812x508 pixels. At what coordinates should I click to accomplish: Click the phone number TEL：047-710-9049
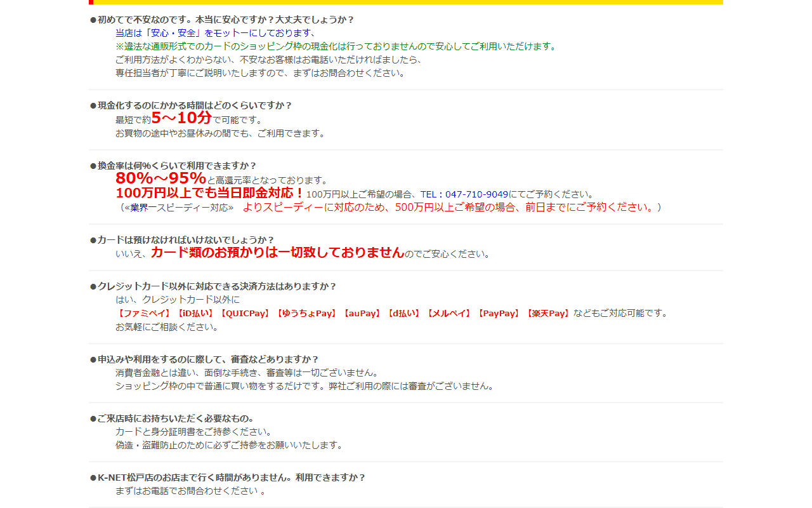(x=464, y=194)
